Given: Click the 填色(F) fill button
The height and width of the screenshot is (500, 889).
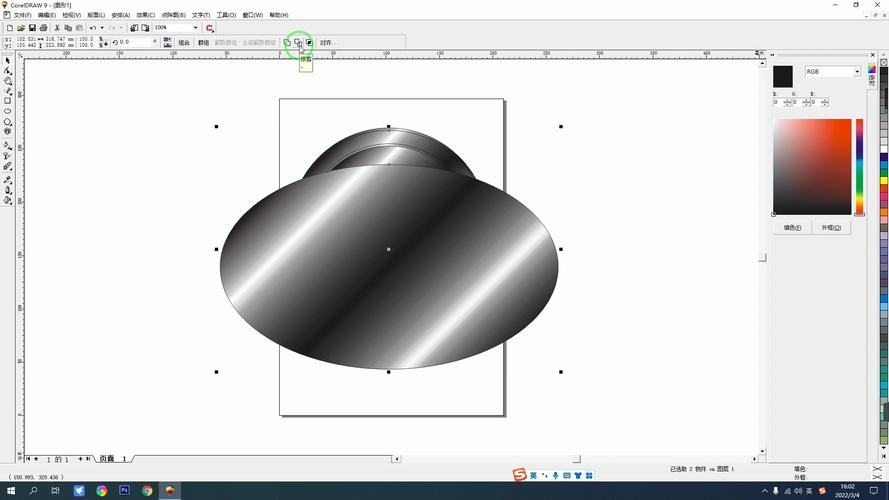Looking at the screenshot, I should click(792, 227).
